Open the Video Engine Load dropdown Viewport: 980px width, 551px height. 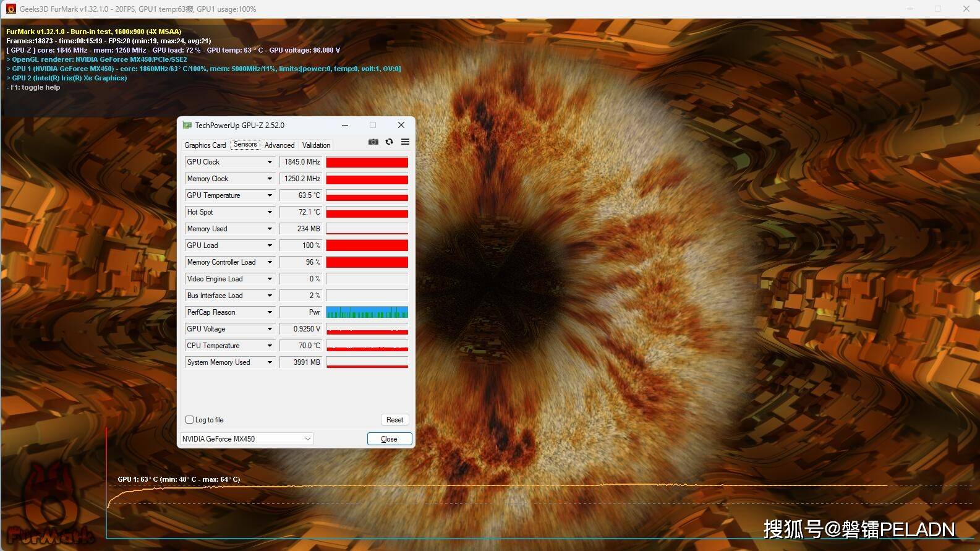pos(270,279)
